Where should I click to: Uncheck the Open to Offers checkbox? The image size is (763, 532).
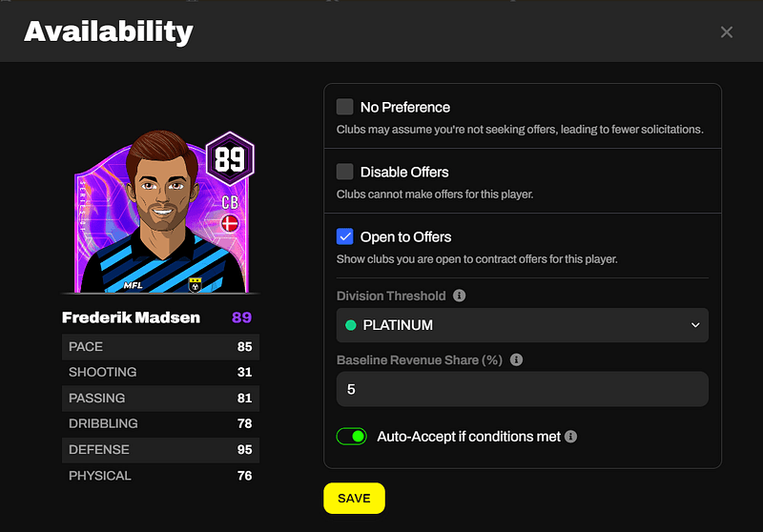[x=344, y=236]
